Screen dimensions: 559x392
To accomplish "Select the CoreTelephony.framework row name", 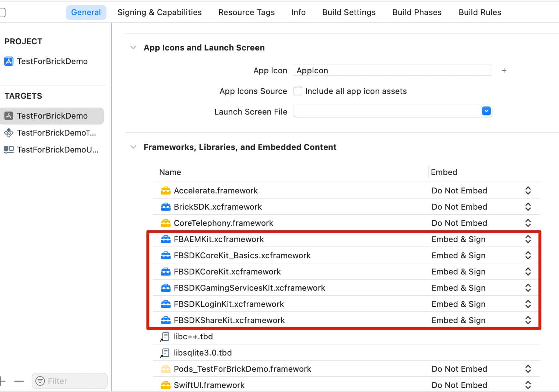I will click(224, 223).
